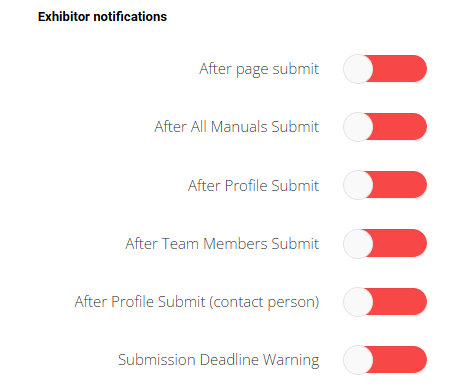Activate the Submission Deadline Warning toggle
473x387 pixels.
(x=385, y=360)
